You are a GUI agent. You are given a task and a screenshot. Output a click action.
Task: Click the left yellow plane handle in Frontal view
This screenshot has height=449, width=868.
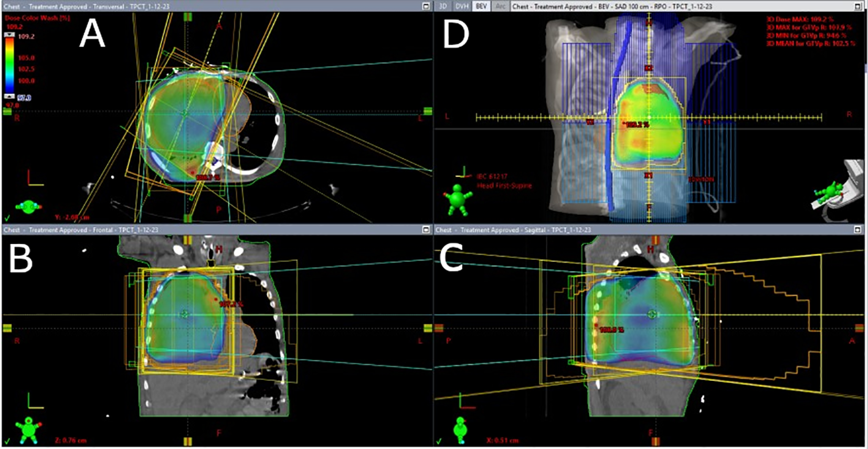tap(7, 328)
